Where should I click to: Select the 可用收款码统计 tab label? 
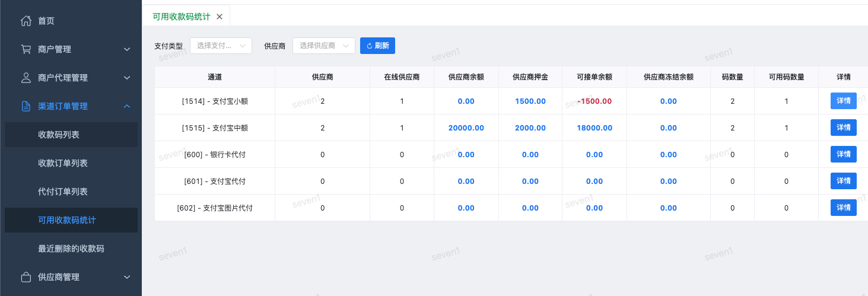(182, 17)
